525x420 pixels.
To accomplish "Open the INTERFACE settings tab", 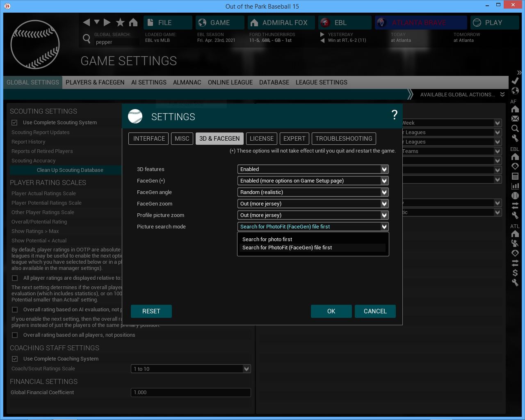I will [x=149, y=139].
